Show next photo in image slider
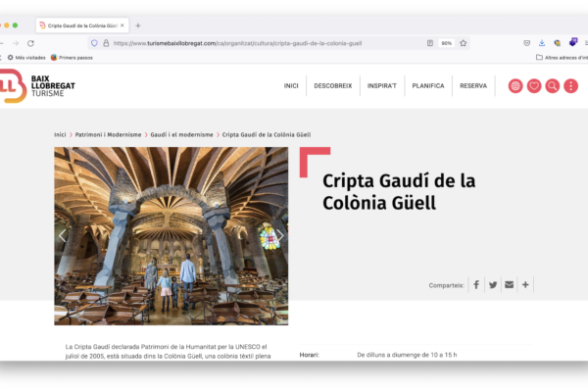Viewport: 588px width, 392px height. point(278,235)
